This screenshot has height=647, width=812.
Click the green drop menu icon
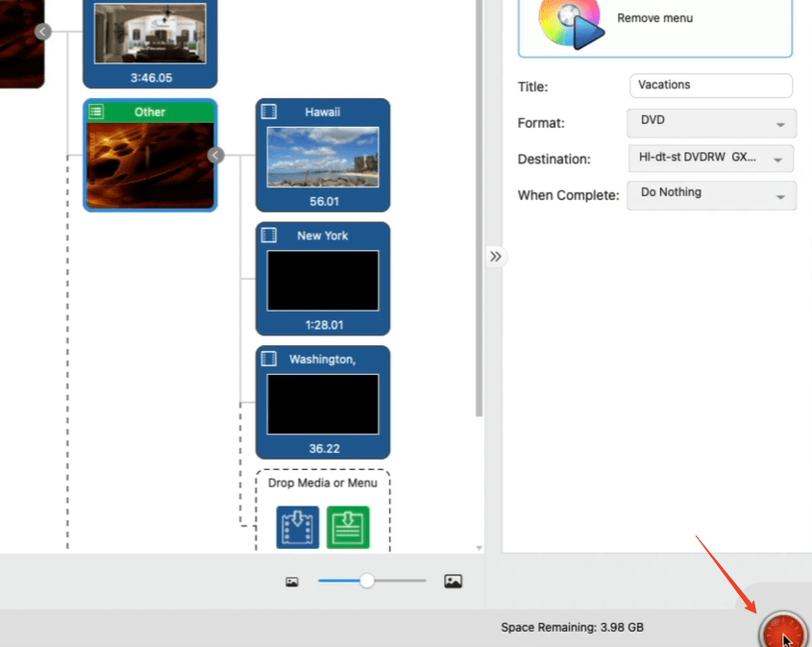pyautogui.click(x=348, y=527)
